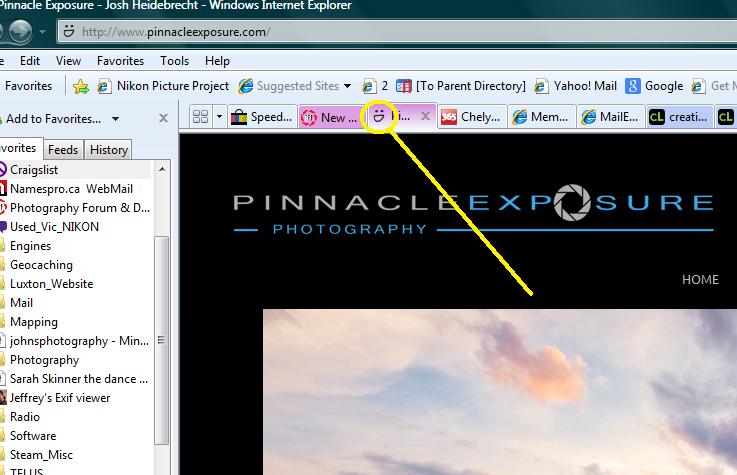
Task: Click Add to Favorites button
Action: pos(52,119)
